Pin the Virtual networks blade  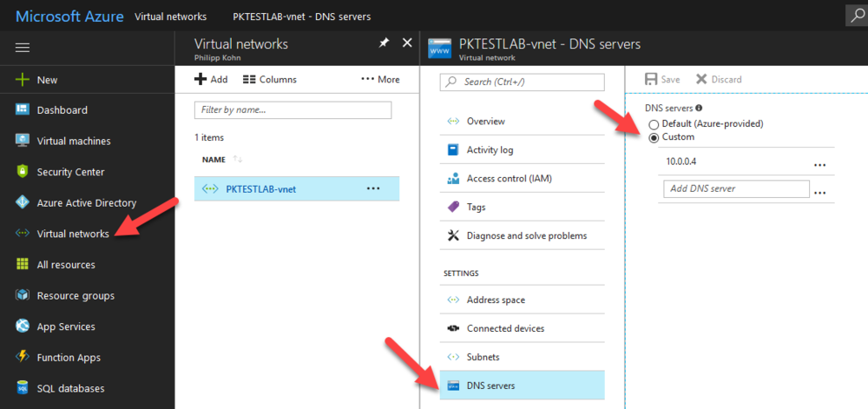(x=384, y=43)
